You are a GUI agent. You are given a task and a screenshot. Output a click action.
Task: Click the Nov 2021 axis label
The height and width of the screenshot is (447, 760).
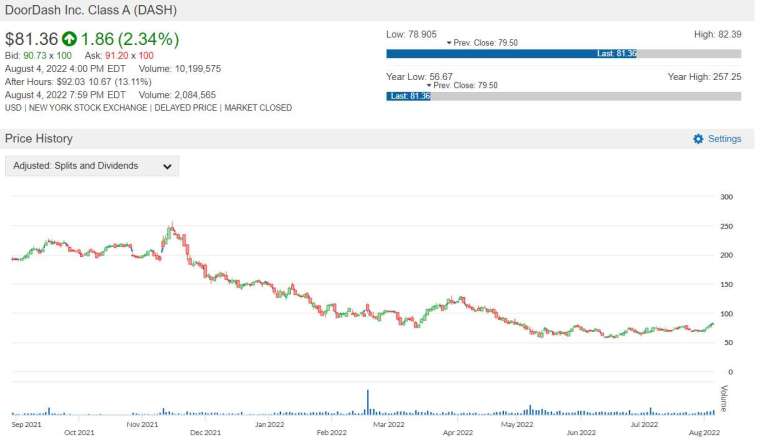click(x=142, y=425)
